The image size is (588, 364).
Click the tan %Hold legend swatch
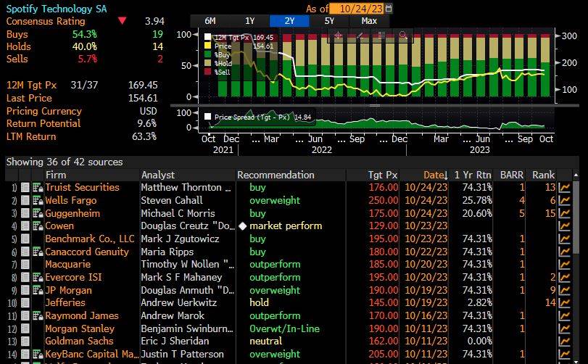207,63
